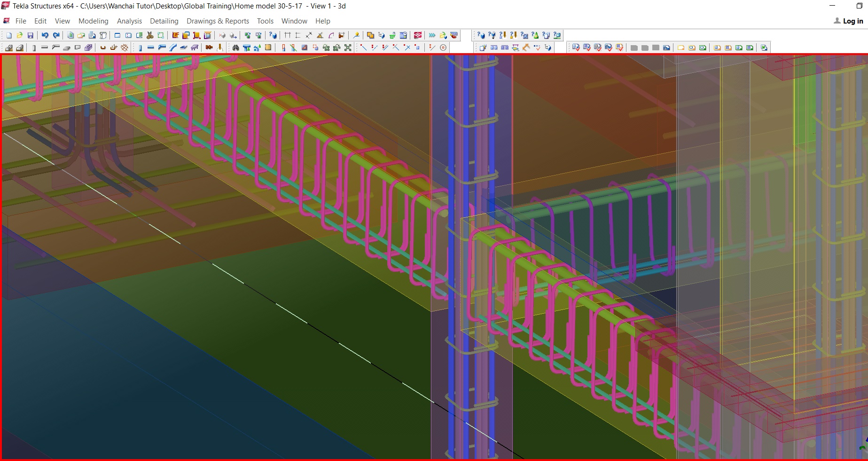868x461 pixels.
Task: Toggle the third select-switch with red checkmark
Action: coord(598,48)
